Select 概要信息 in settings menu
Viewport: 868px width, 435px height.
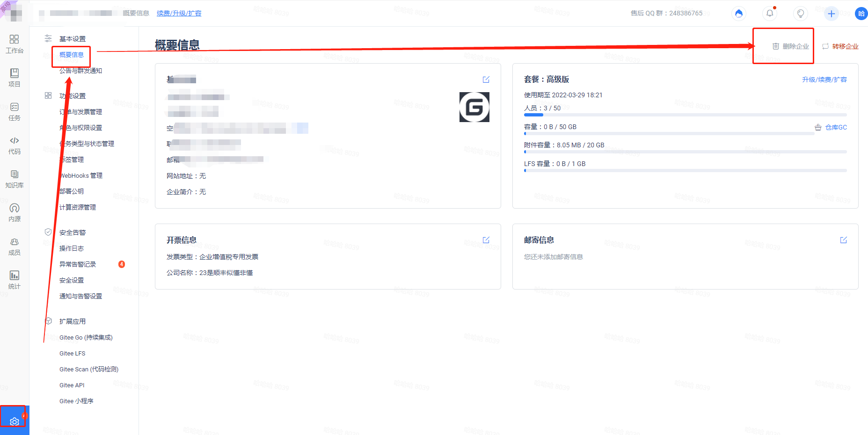[72, 55]
